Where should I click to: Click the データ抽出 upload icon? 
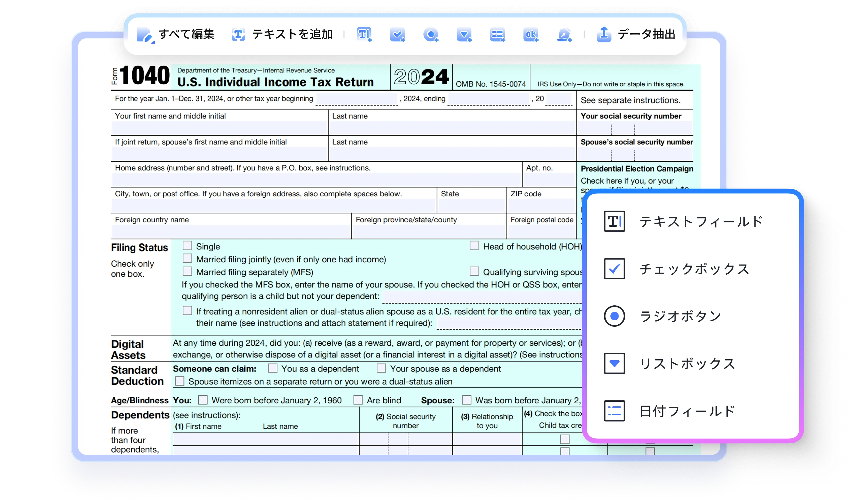603,34
